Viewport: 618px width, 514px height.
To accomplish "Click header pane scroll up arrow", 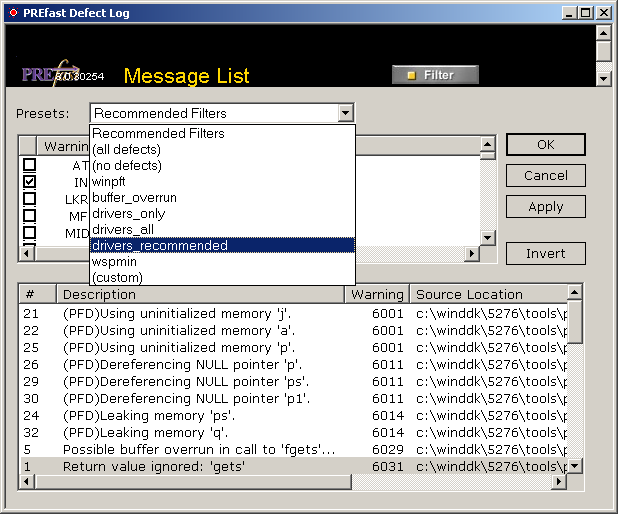I will 603,33.
